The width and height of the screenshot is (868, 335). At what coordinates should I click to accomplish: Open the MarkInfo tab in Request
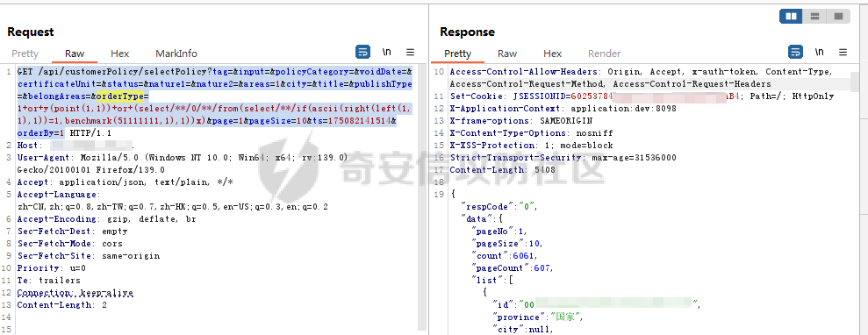click(x=176, y=53)
